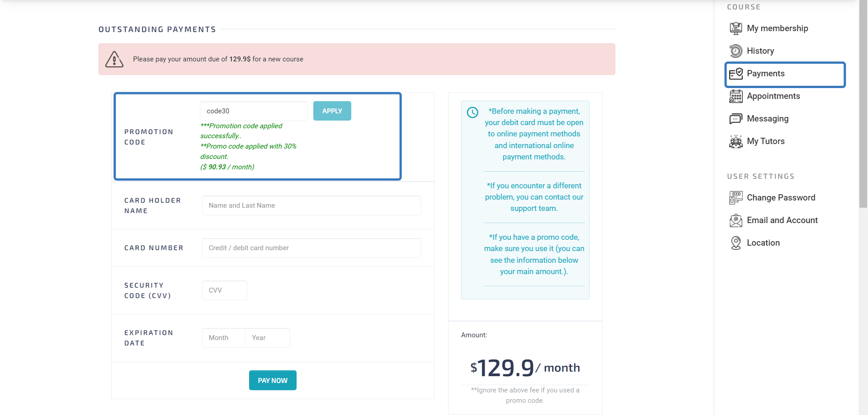The width and height of the screenshot is (868, 415).
Task: Click the 'Please pay your amount due' alert text
Action: 218,59
